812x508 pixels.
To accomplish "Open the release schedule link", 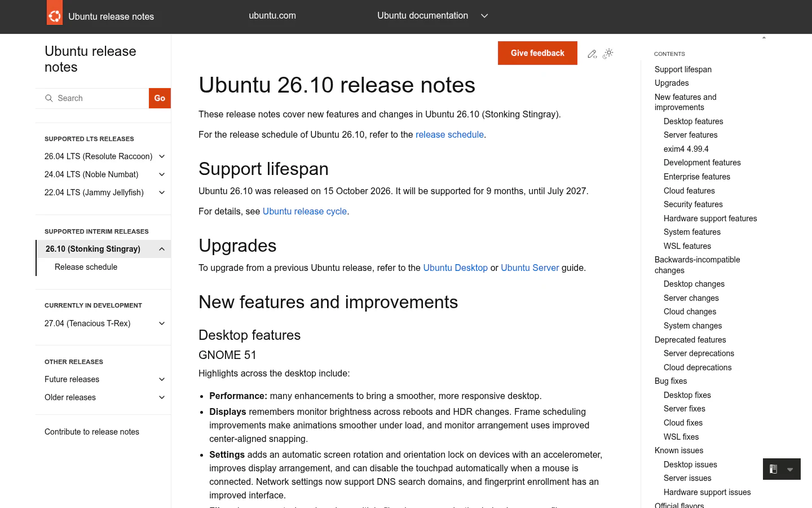I will tap(449, 134).
